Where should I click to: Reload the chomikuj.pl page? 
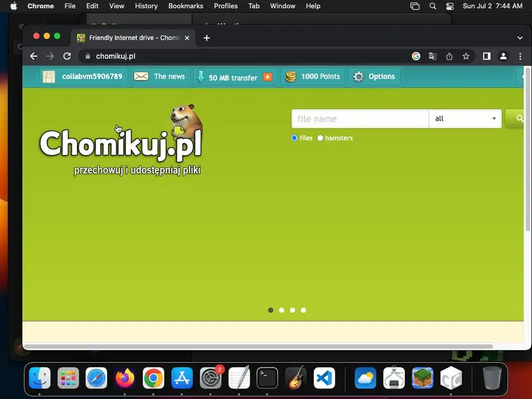click(67, 56)
